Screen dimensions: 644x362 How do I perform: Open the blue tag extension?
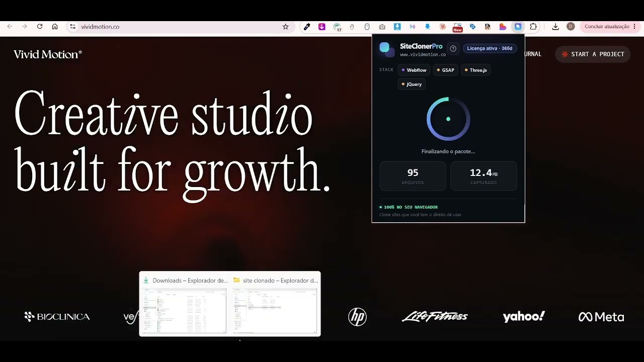coord(472,27)
